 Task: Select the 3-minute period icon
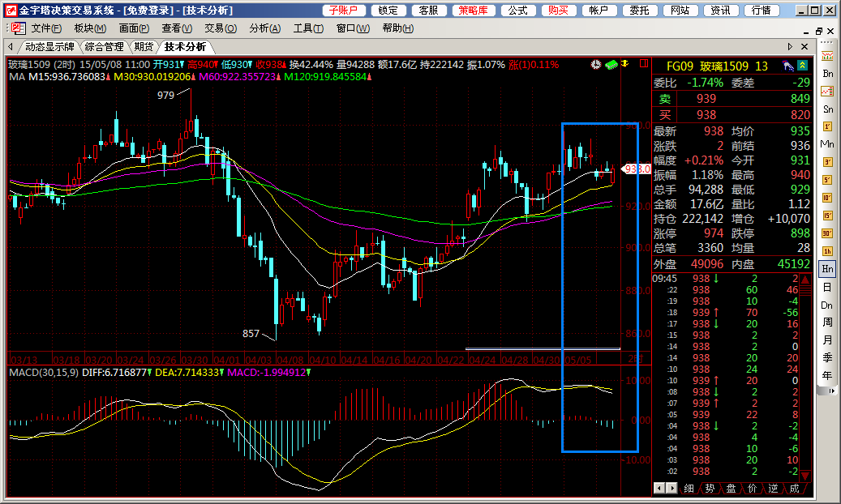827,162
